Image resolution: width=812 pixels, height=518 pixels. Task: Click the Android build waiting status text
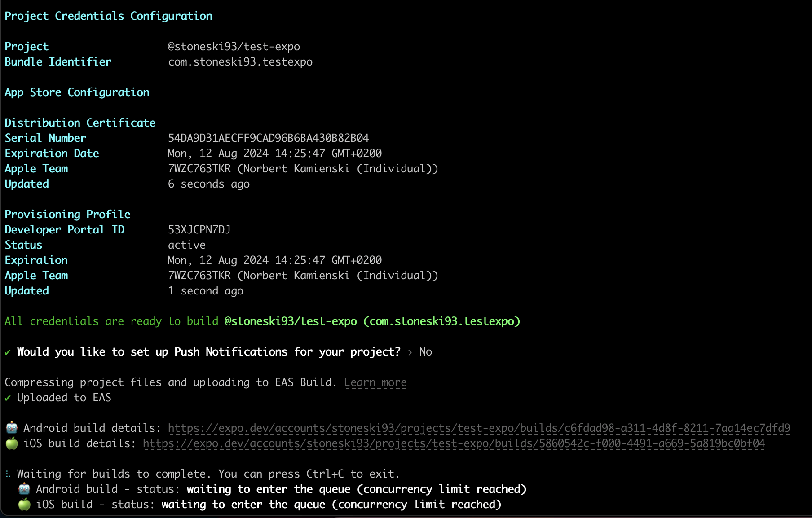pos(357,489)
